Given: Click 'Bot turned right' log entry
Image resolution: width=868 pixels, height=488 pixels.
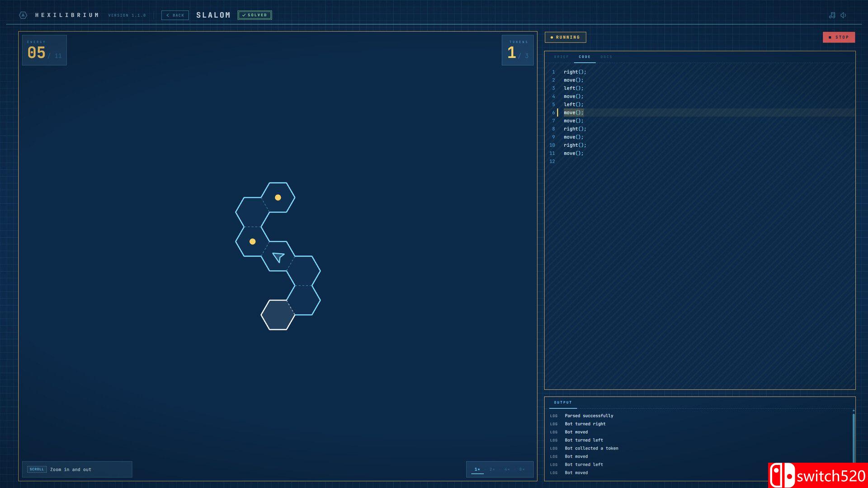Looking at the screenshot, I should [x=585, y=424].
